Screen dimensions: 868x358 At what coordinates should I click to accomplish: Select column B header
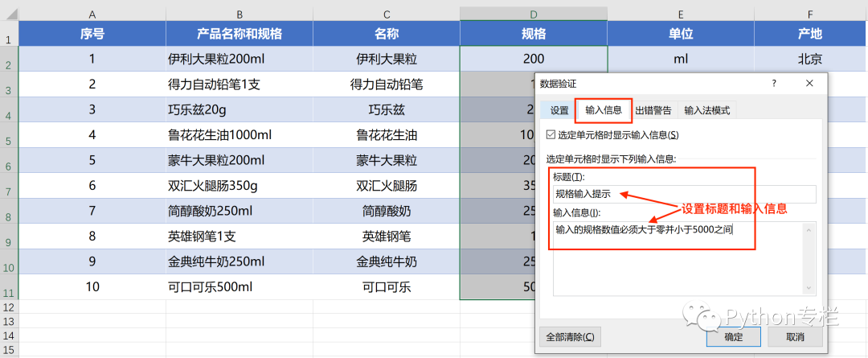point(240,14)
